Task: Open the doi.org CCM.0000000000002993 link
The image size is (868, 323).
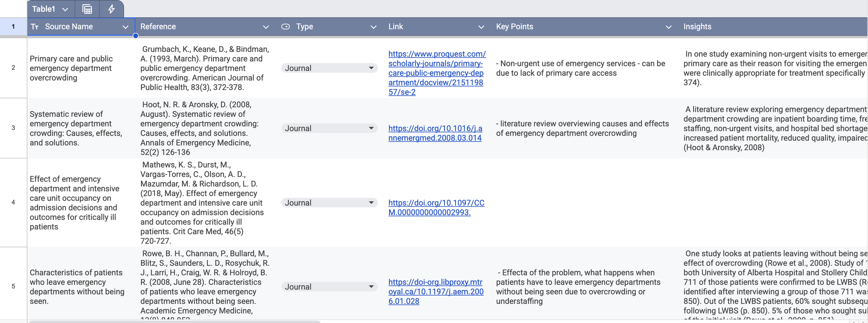Action: pos(436,208)
